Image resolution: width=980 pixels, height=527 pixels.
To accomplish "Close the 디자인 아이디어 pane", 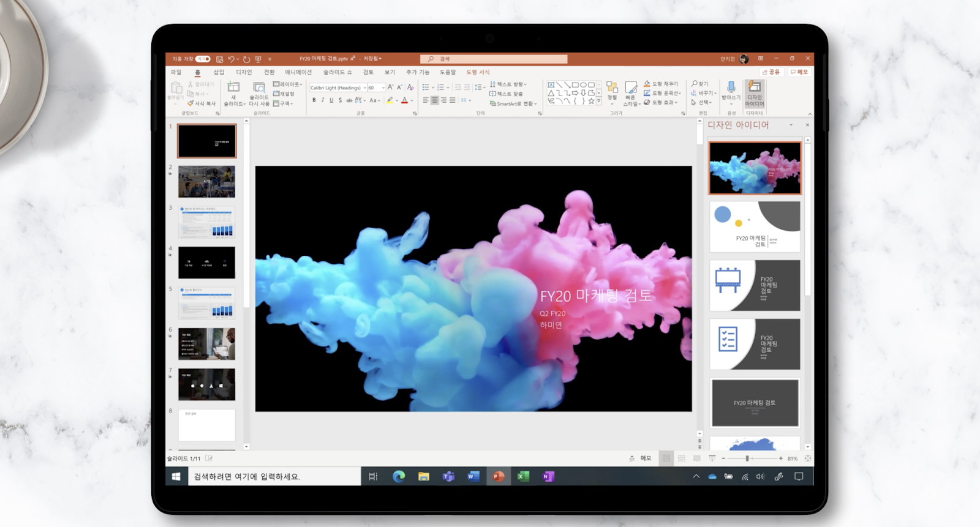I will point(807,125).
